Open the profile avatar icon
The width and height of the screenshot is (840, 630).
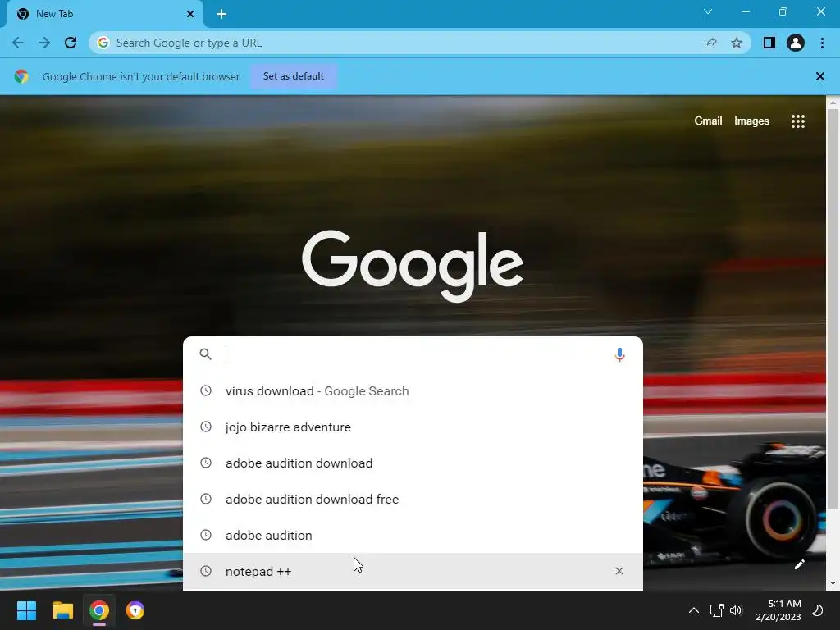click(x=796, y=43)
